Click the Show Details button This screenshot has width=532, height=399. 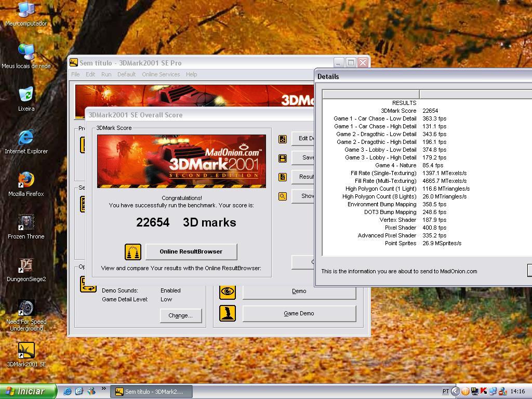[x=303, y=196]
